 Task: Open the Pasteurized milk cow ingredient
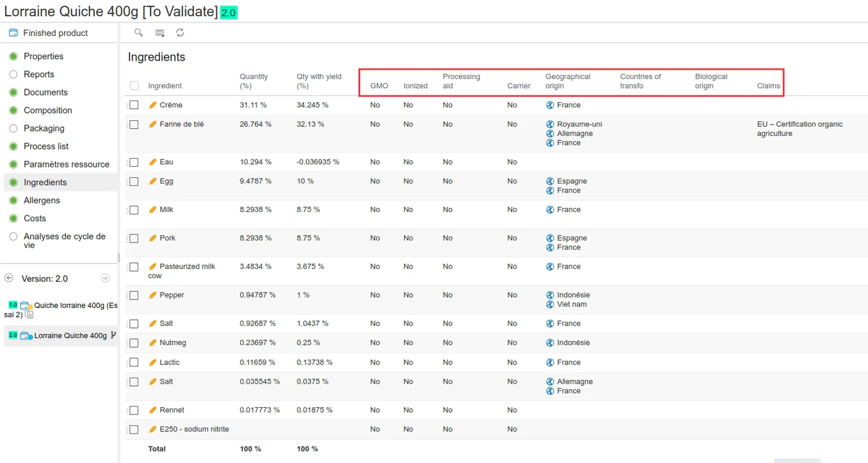[x=182, y=271]
